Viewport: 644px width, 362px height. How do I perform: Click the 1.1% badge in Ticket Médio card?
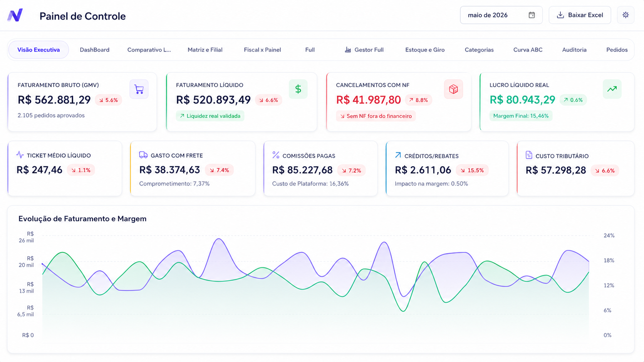tap(81, 170)
